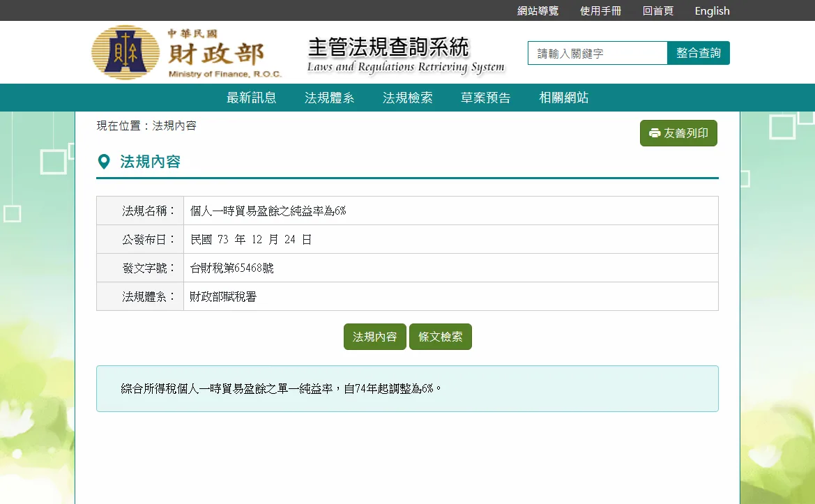The image size is (815, 504).
Task: Click 主管法規查詢系統 site title
Action: coord(388,47)
